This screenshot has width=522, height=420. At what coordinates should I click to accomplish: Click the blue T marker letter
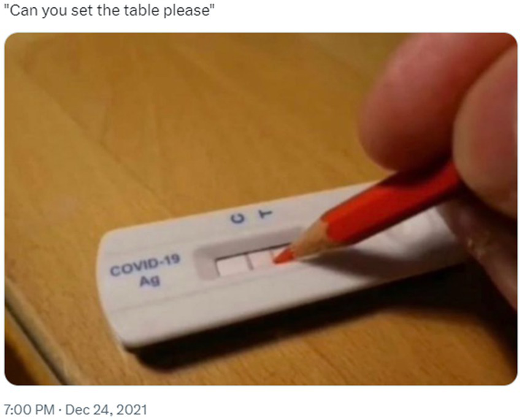coord(265,214)
